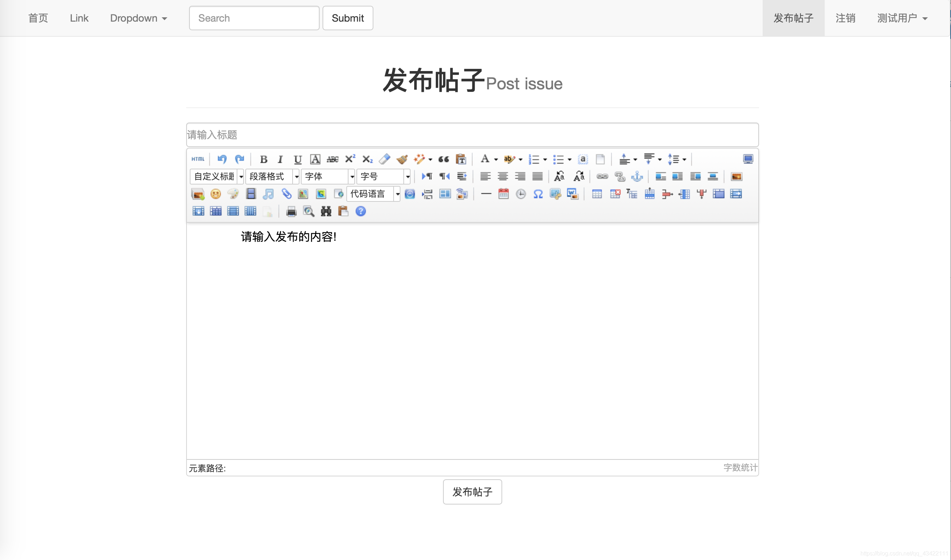Insert a special character with the Ω icon
The width and height of the screenshot is (951, 560).
[x=538, y=194]
